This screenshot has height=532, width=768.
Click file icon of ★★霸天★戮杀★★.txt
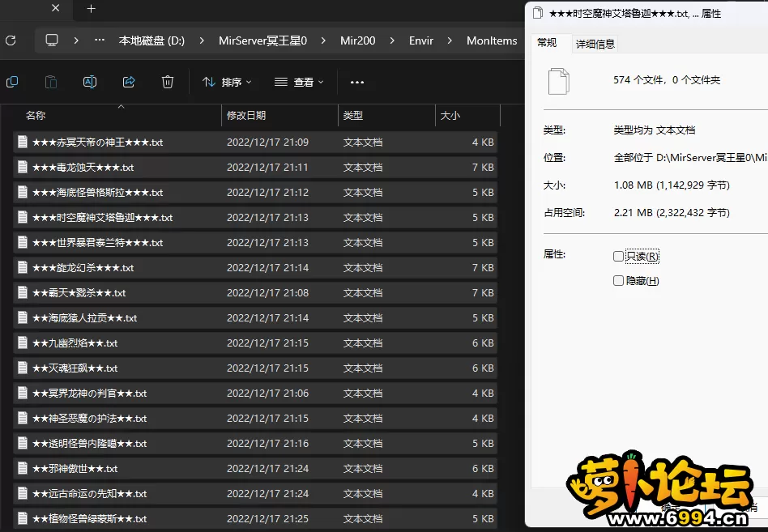pos(23,292)
